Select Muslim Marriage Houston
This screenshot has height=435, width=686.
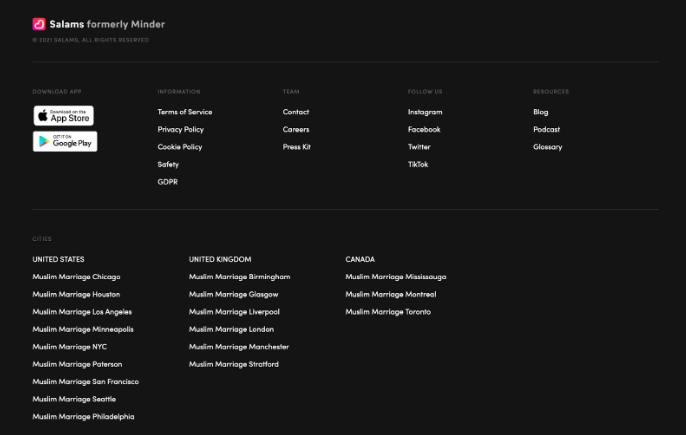pyautogui.click(x=76, y=294)
